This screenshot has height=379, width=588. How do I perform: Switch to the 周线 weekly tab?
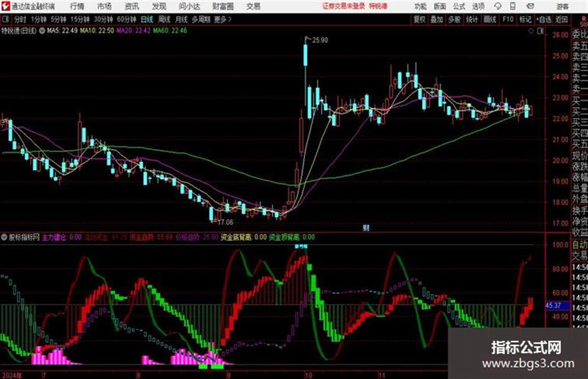pos(164,19)
